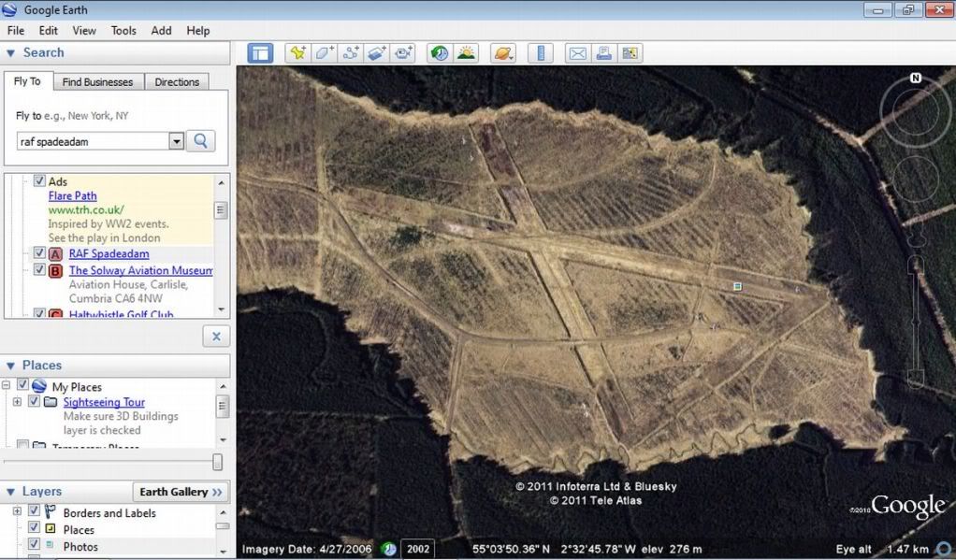Email the view with envelope icon
This screenshot has height=560, width=956.
pos(577,53)
